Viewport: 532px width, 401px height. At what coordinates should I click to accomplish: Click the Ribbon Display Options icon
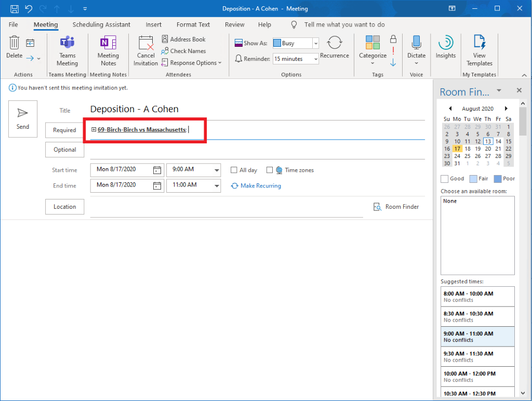point(453,8)
